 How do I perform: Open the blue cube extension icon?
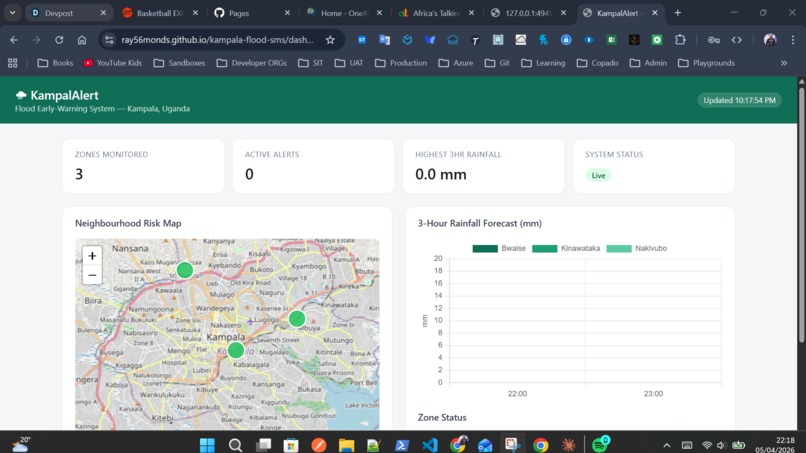407,40
